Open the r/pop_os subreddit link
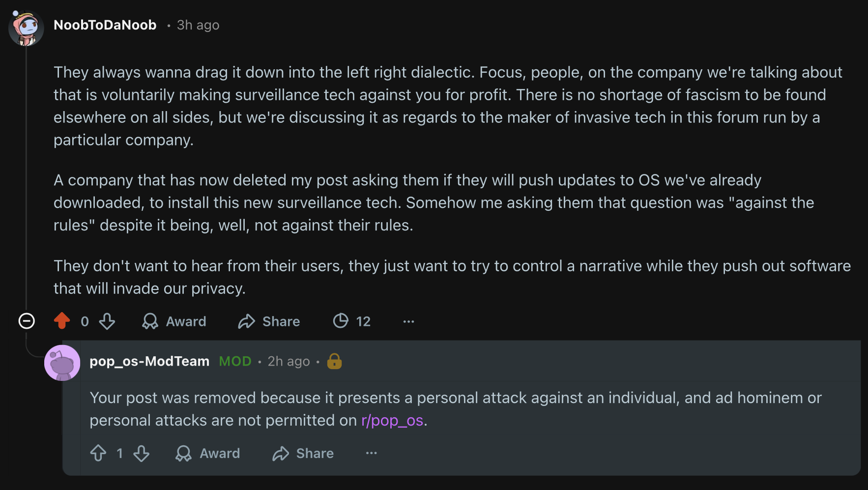The width and height of the screenshot is (868, 490). pos(392,421)
